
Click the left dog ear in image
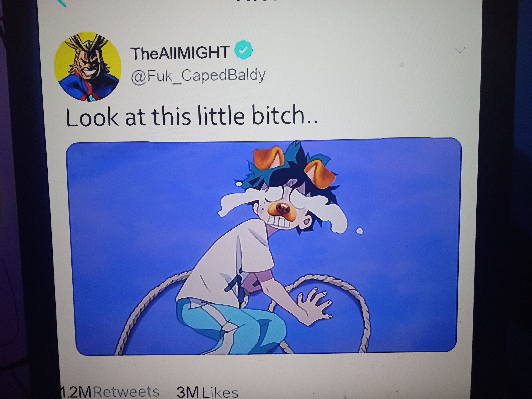coord(269,158)
